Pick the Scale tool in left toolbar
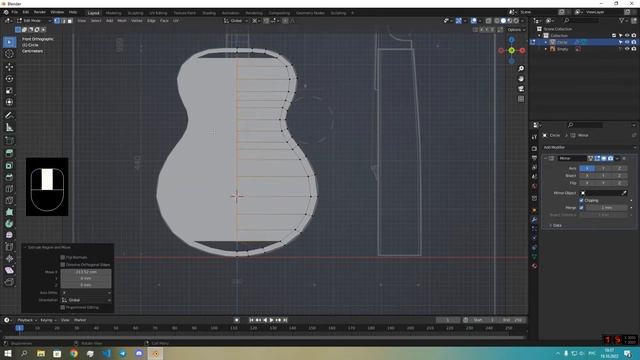The height and width of the screenshot is (360, 640). (x=9, y=91)
